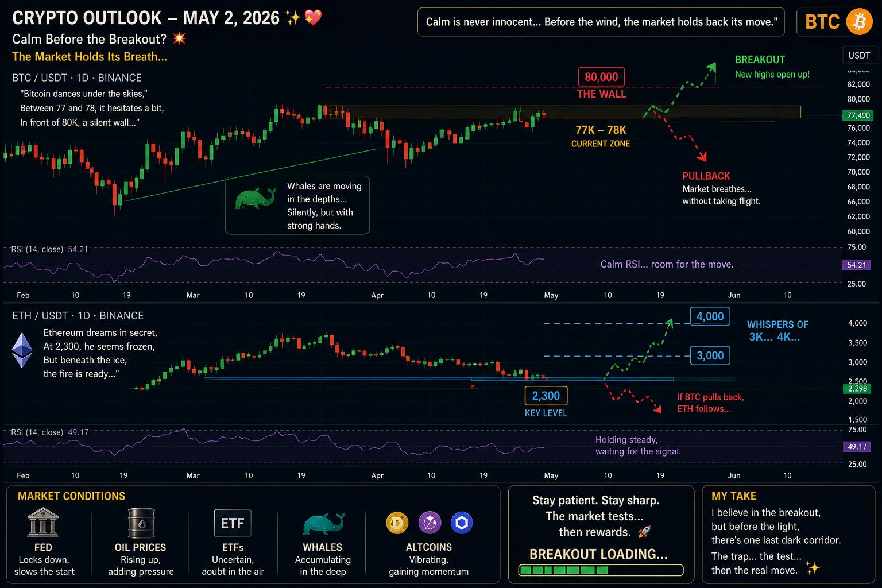Image resolution: width=882 pixels, height=588 pixels.
Task: Click 'New highs open up!' text
Action: click(x=772, y=74)
